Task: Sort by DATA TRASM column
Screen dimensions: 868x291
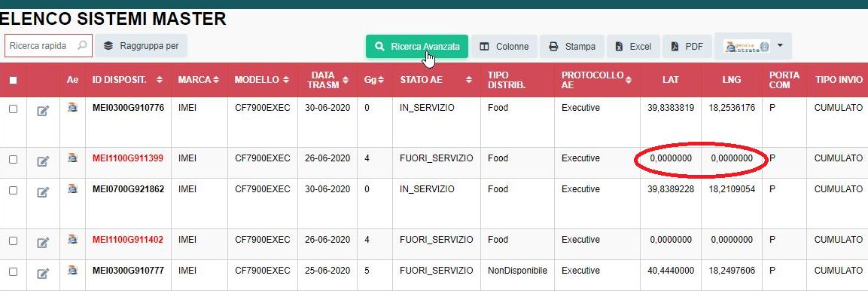Action: 346,80
